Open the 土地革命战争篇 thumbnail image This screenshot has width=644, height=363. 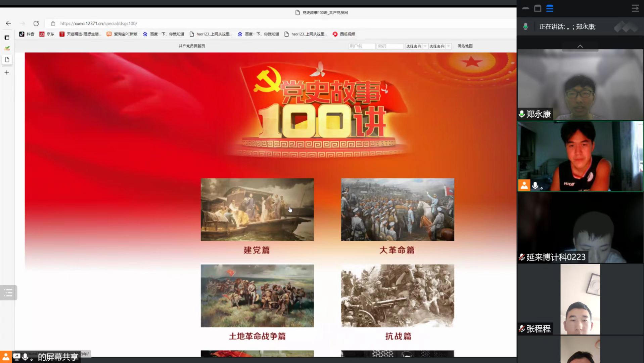(257, 296)
